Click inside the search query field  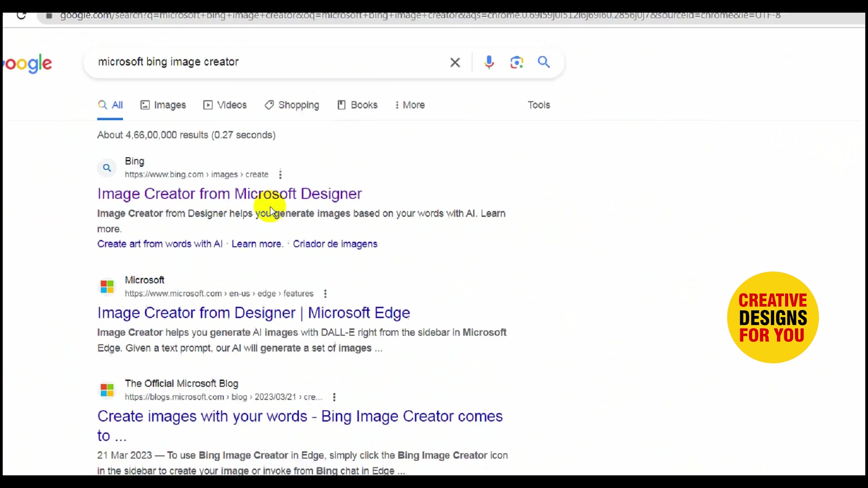point(271,62)
